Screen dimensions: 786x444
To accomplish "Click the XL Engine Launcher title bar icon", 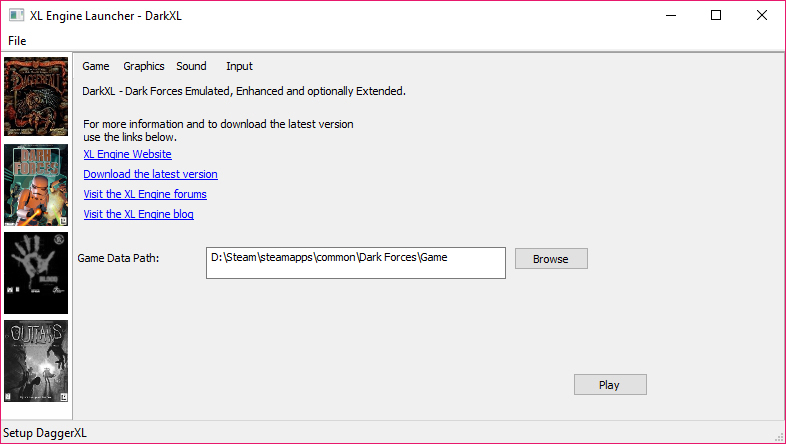I will coord(16,16).
